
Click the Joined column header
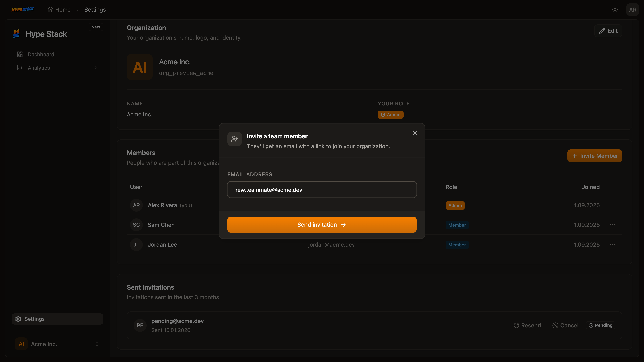pos(590,187)
